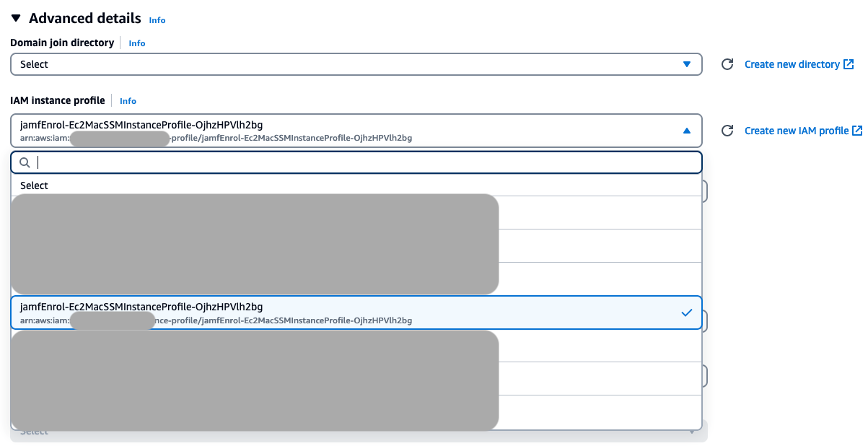Click the Info icon next to Advanced details
This screenshot has height=446, width=868.
pos(157,20)
